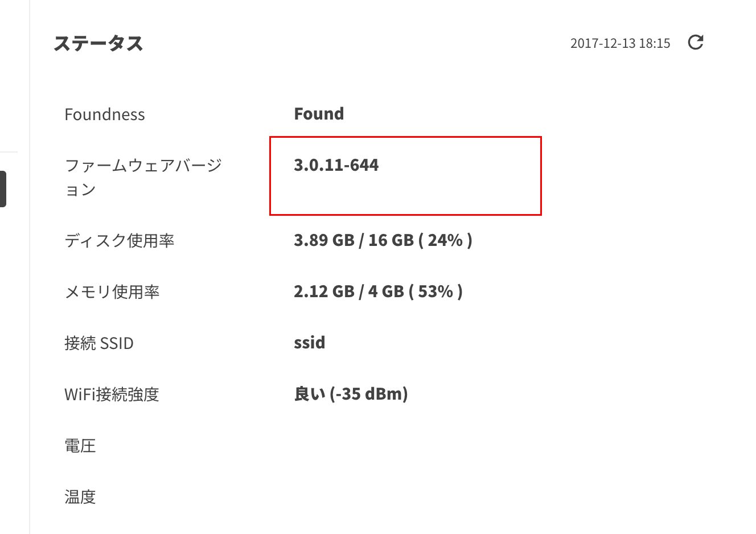Open the collapsed sidebar tab on left edge
The image size is (756, 534).
[3, 188]
